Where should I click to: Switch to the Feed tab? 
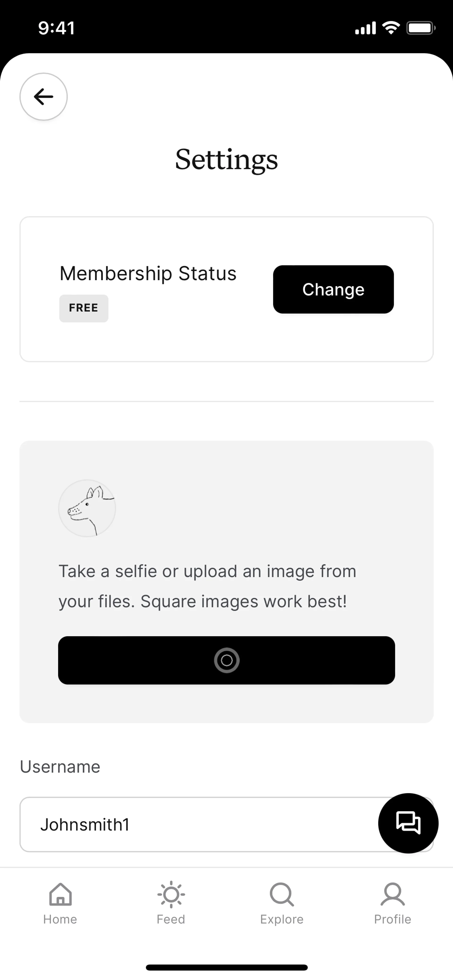171,903
